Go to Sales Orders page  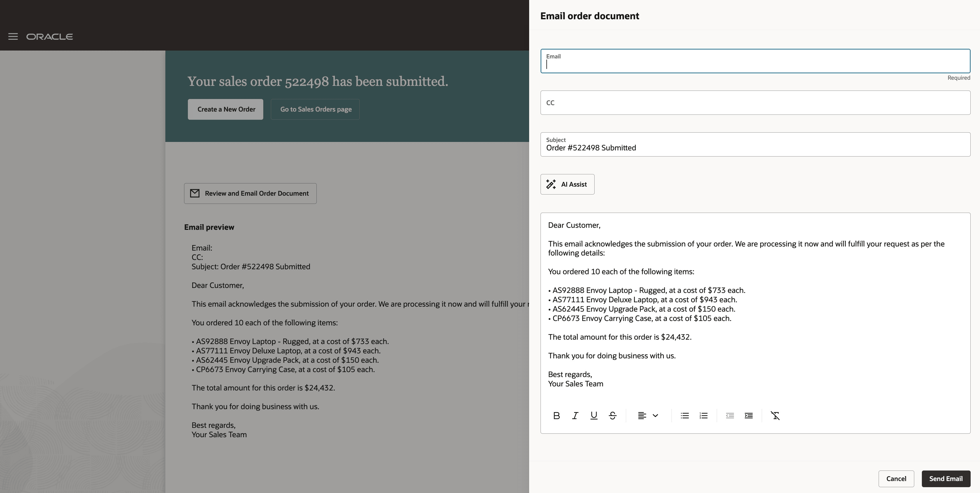coord(315,109)
